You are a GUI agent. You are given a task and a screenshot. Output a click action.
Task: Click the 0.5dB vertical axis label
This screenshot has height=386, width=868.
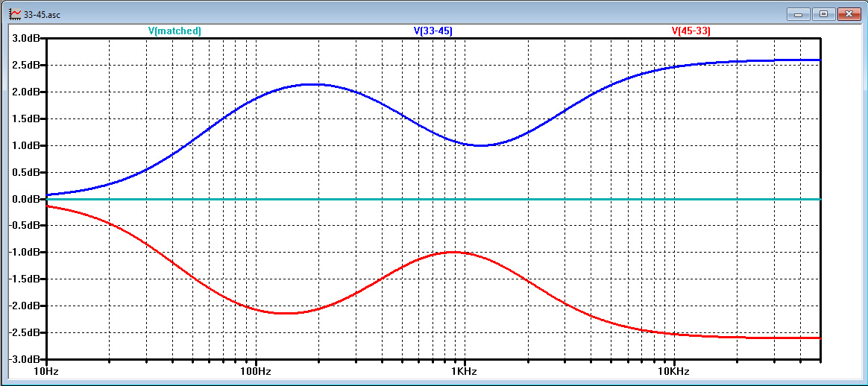(25, 172)
